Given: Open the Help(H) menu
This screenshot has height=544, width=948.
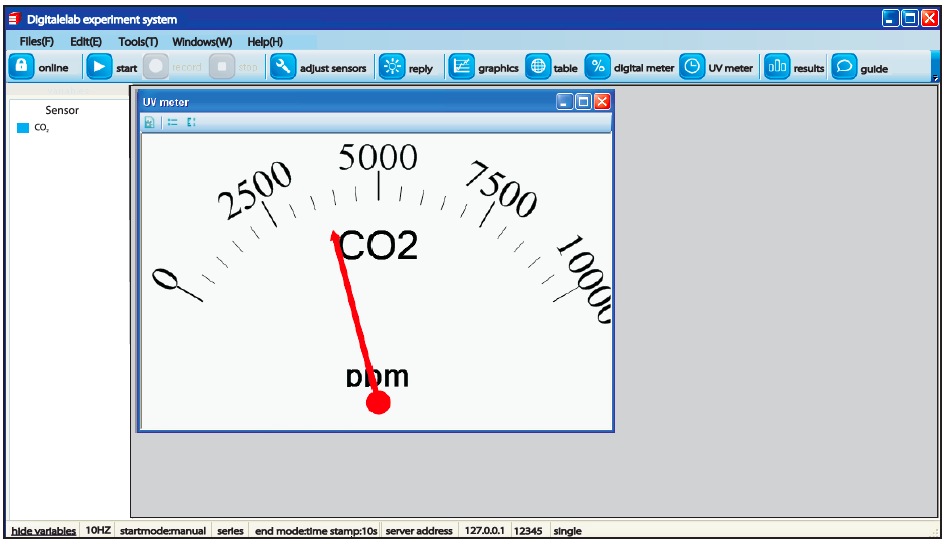Looking at the screenshot, I should [265, 42].
